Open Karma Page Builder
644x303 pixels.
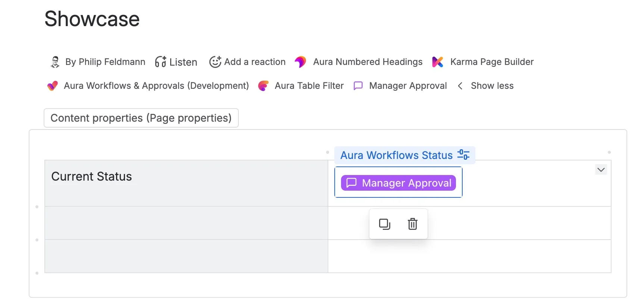(x=492, y=62)
